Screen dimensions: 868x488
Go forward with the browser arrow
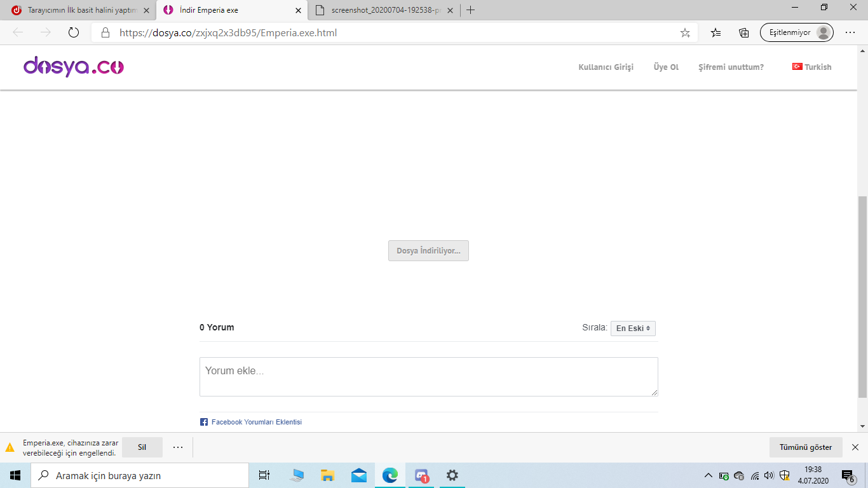point(45,32)
